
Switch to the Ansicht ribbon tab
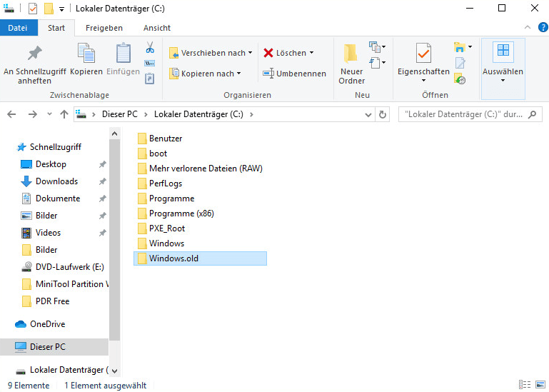click(x=156, y=28)
